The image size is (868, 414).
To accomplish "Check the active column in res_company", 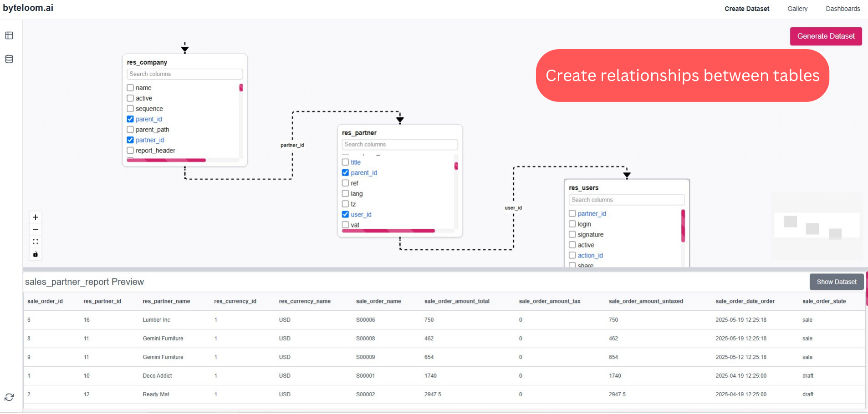I will click(130, 98).
